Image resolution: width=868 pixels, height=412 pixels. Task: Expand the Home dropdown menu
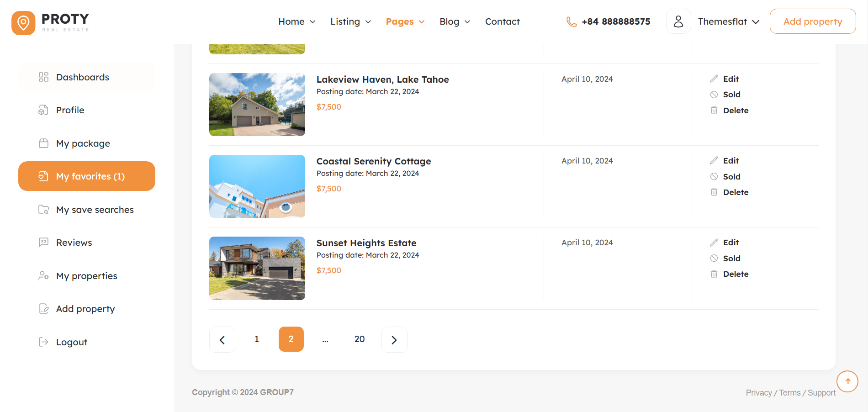click(x=297, y=22)
